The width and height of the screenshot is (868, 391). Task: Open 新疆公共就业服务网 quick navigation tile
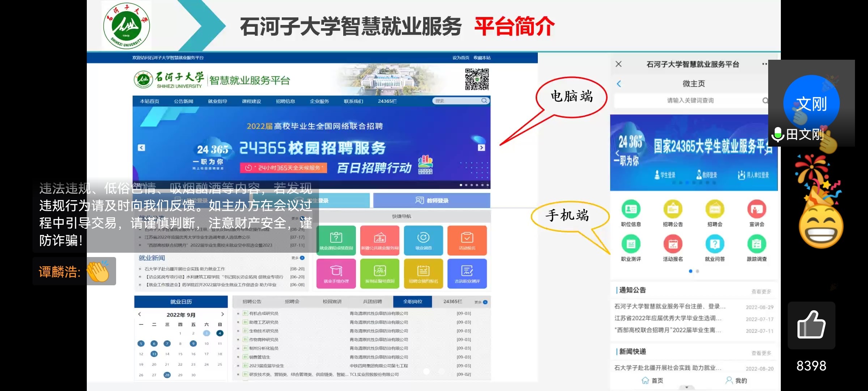coord(380,240)
